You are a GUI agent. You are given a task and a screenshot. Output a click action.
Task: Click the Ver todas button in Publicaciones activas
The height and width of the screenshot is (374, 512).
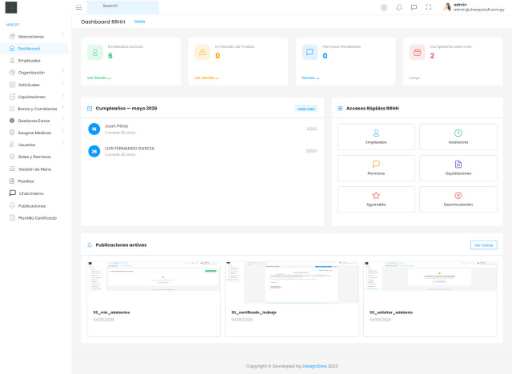click(484, 245)
